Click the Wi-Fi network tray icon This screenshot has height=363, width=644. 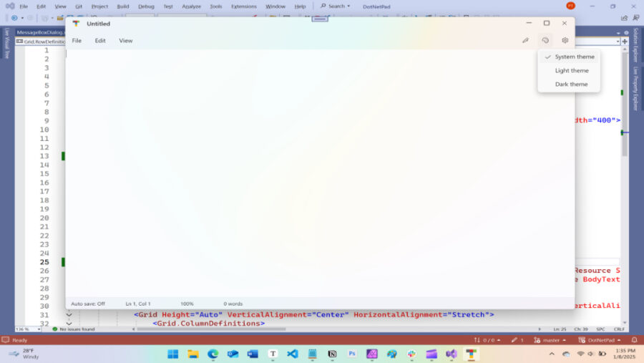coord(580,354)
